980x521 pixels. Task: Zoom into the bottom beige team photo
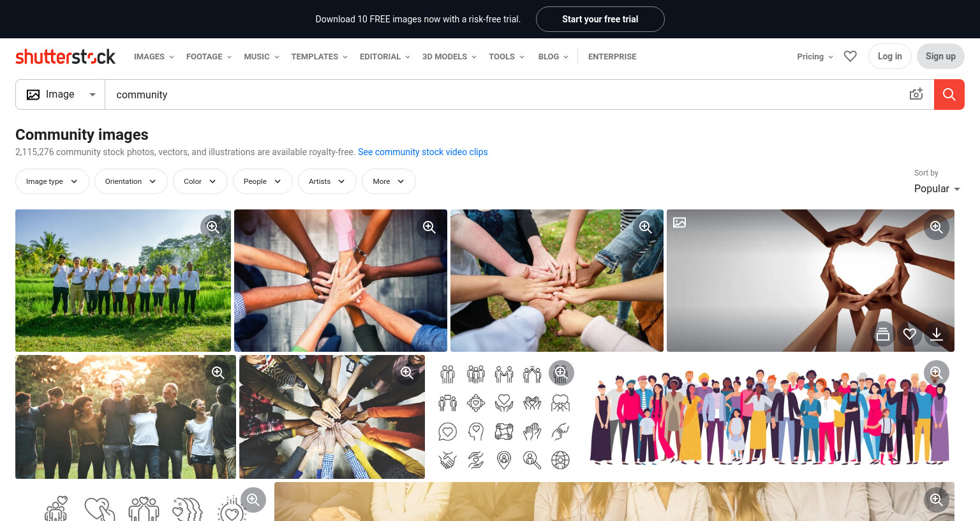click(x=936, y=500)
